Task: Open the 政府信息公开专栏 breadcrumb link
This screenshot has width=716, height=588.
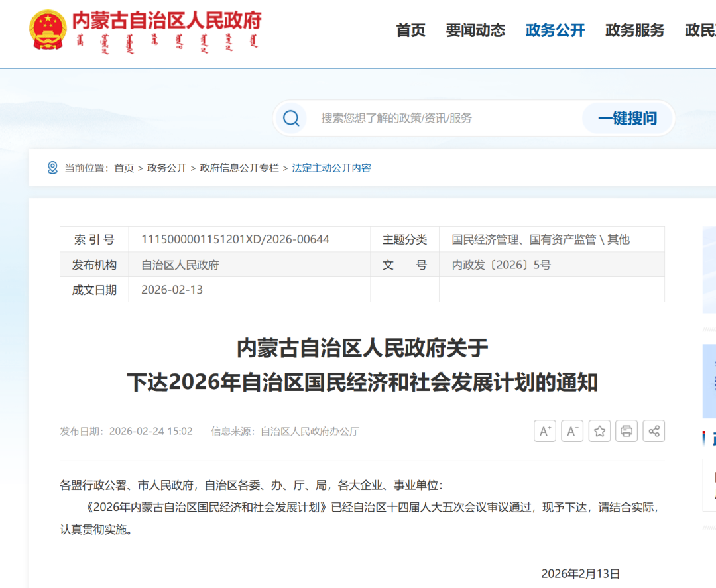Action: point(239,168)
